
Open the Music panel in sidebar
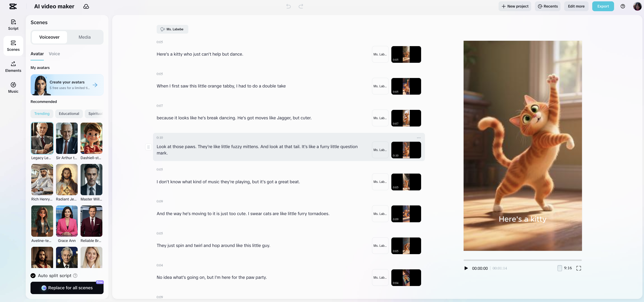point(13,88)
